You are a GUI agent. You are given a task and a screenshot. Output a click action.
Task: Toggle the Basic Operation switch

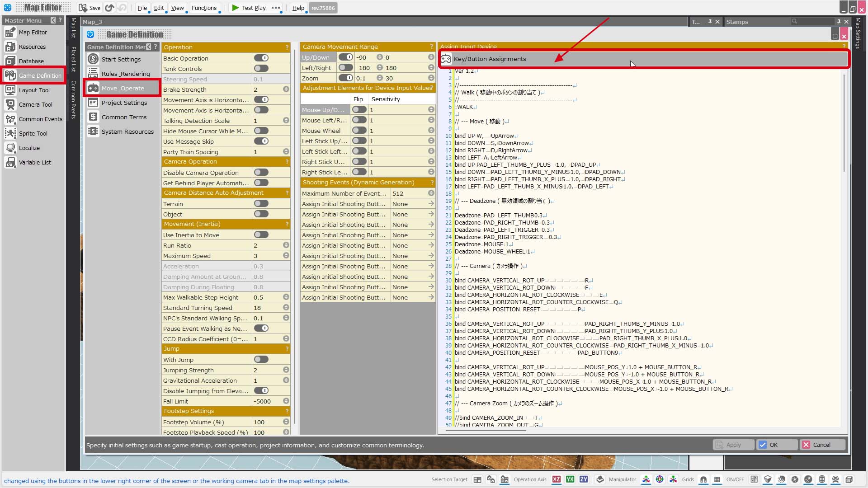click(261, 58)
